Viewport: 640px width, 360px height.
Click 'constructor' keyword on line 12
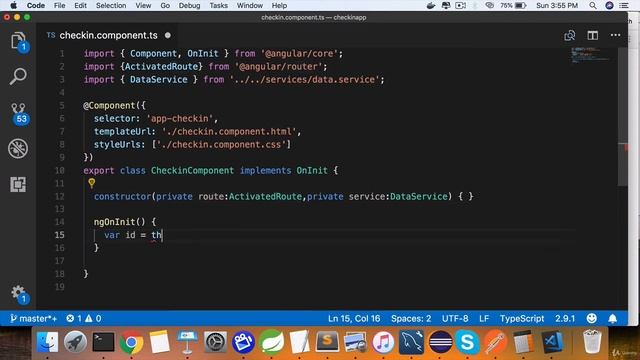122,196
